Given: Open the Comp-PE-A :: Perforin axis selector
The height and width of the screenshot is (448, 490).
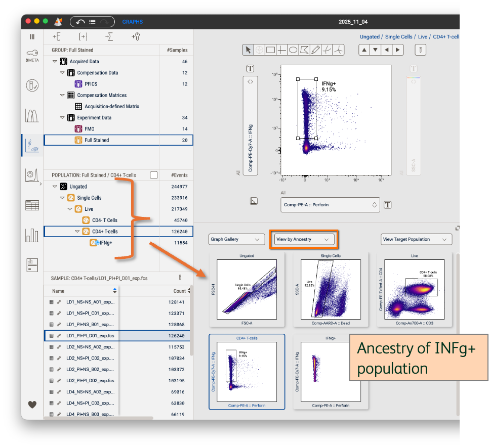Looking at the screenshot, I should coord(331,205).
